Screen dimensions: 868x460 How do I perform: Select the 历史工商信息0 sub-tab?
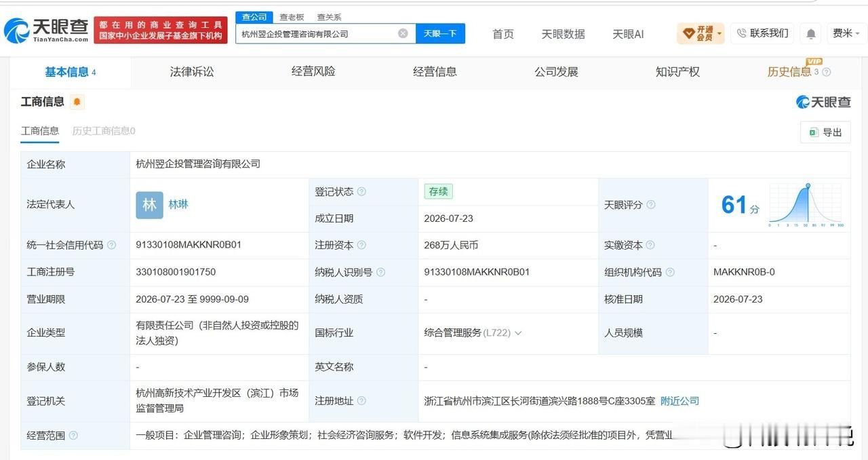click(104, 131)
